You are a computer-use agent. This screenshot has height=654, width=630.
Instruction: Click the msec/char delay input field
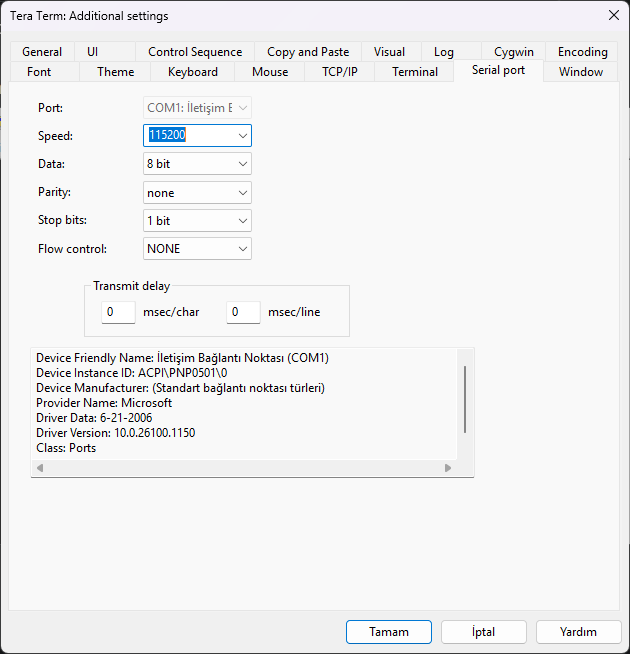pos(118,312)
